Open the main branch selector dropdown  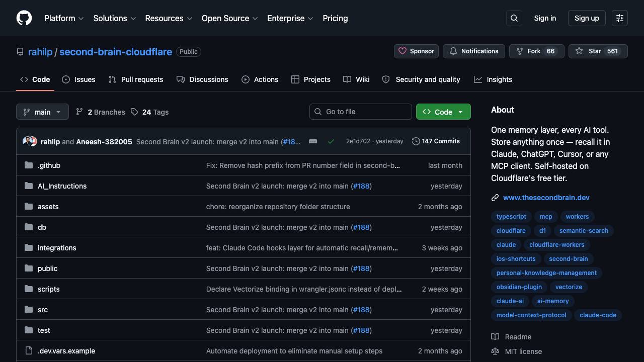click(42, 112)
